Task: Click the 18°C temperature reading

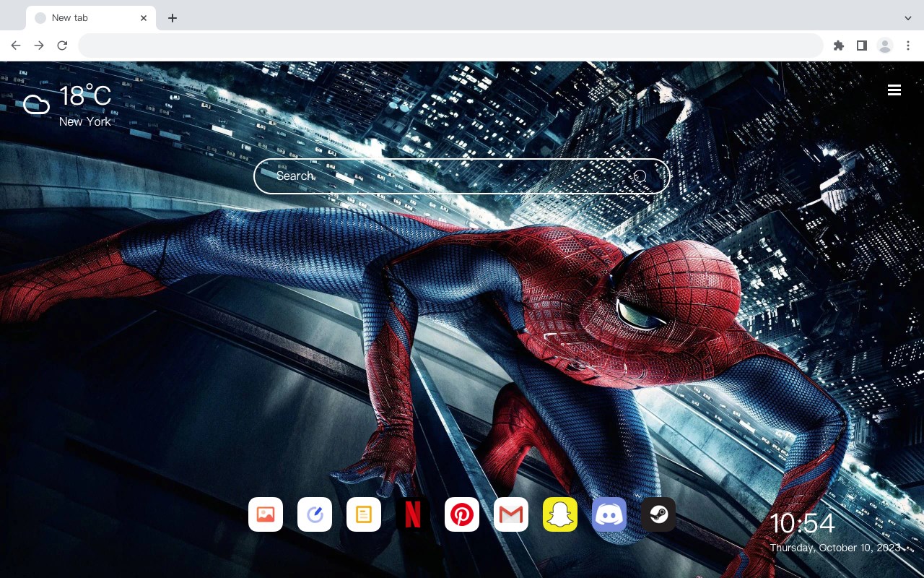Action: tap(85, 96)
